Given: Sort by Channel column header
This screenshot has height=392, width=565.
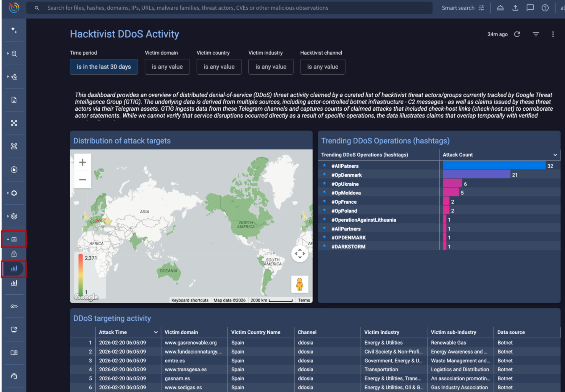Looking at the screenshot, I should click(x=307, y=332).
